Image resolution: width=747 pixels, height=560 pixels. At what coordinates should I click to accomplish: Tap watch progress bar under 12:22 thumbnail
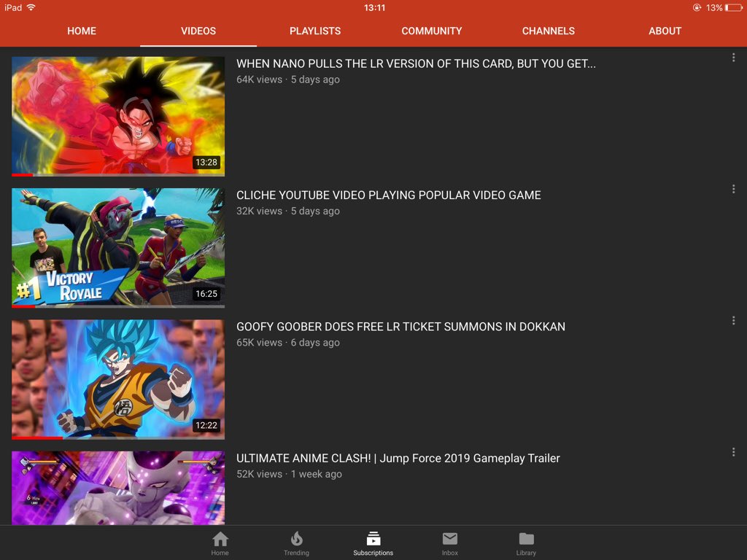click(118, 437)
